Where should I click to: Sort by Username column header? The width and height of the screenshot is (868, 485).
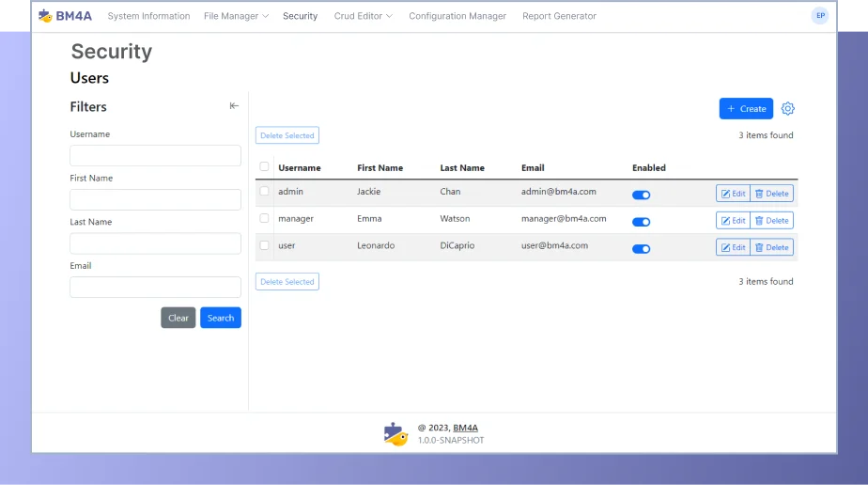(x=299, y=167)
